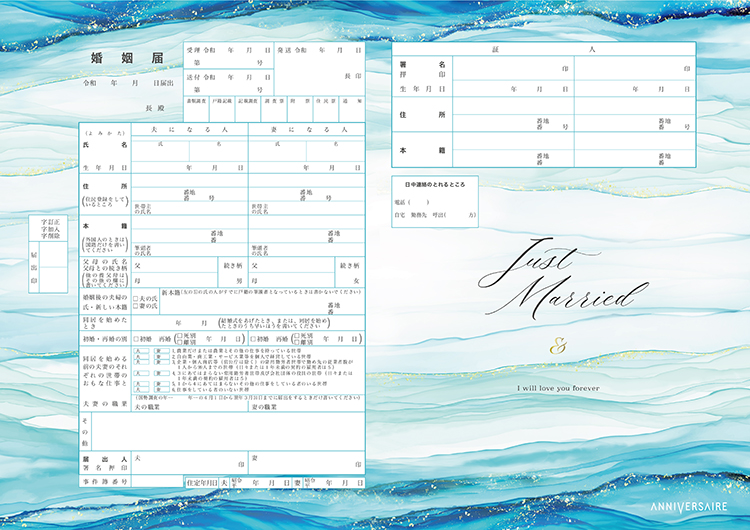Click the 夫になる人 column header
This screenshot has width=750, height=530.
click(189, 130)
